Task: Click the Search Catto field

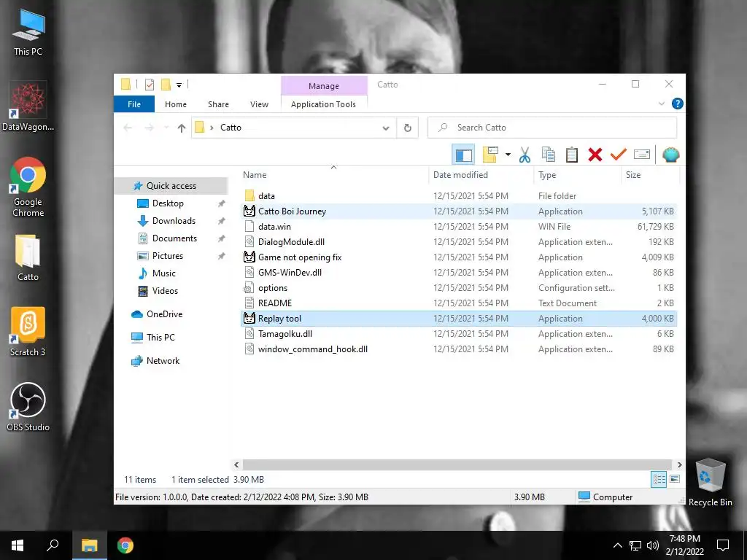Action: [x=552, y=128]
